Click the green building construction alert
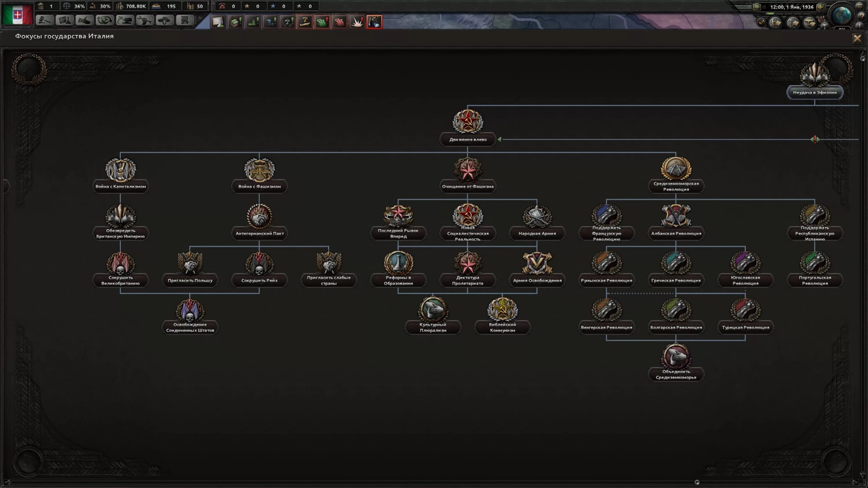The width and height of the screenshot is (868, 488). click(x=236, y=22)
